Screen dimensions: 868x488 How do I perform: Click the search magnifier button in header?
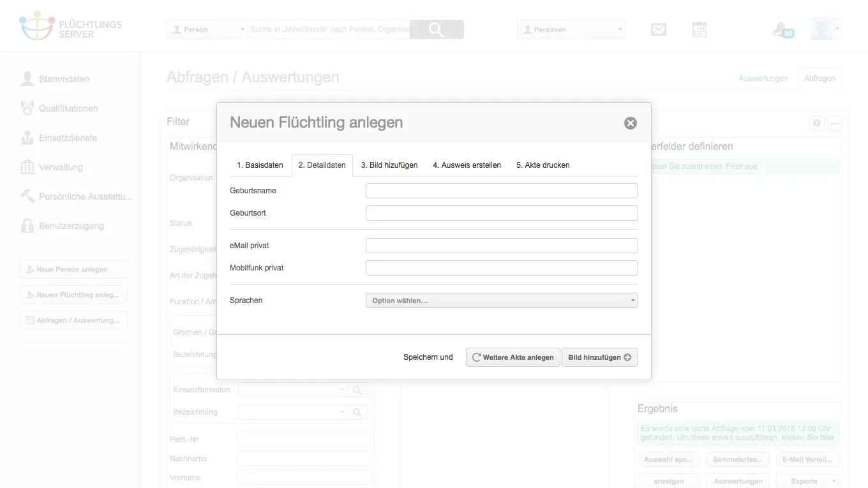(x=437, y=29)
